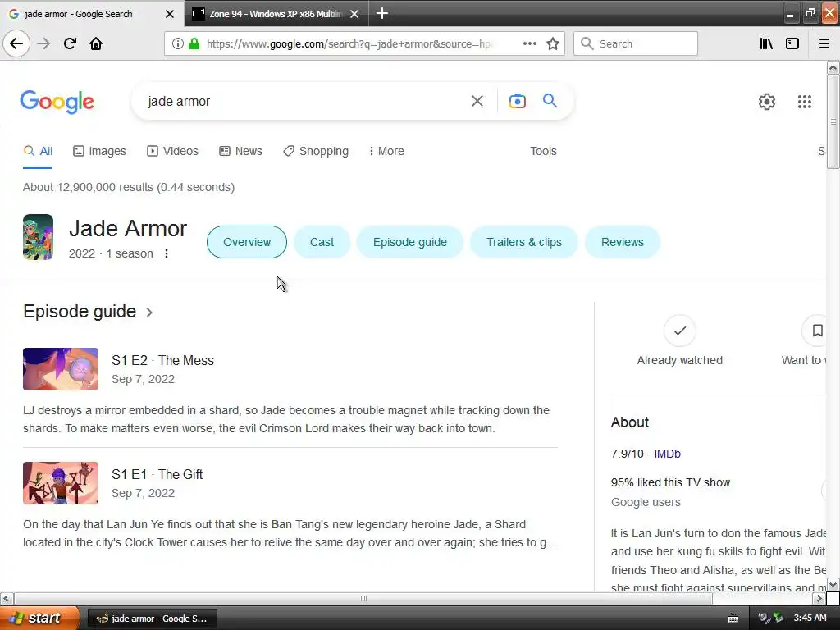Switch to the jade armor Google Search tab
This screenshot has width=840, height=630.
pos(92,13)
